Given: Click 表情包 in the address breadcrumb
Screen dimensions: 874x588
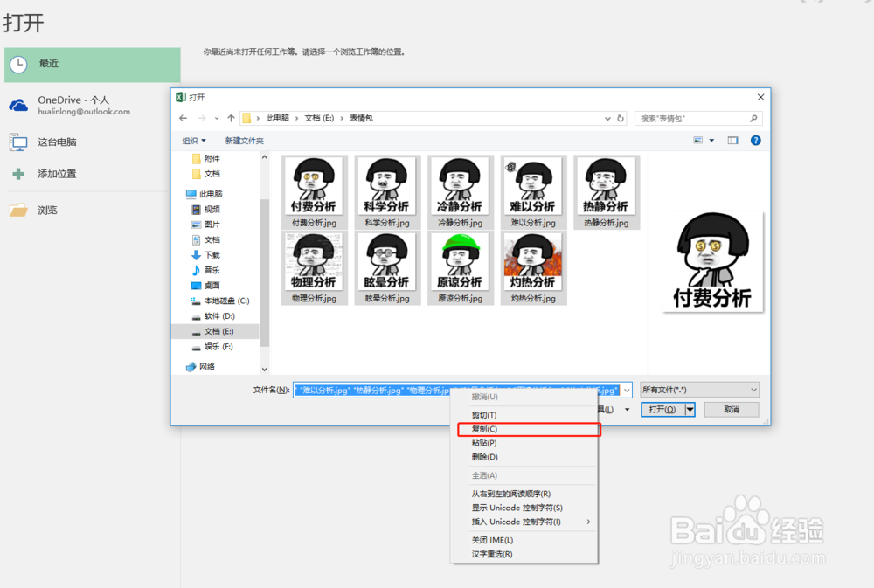Looking at the screenshot, I should 361,118.
